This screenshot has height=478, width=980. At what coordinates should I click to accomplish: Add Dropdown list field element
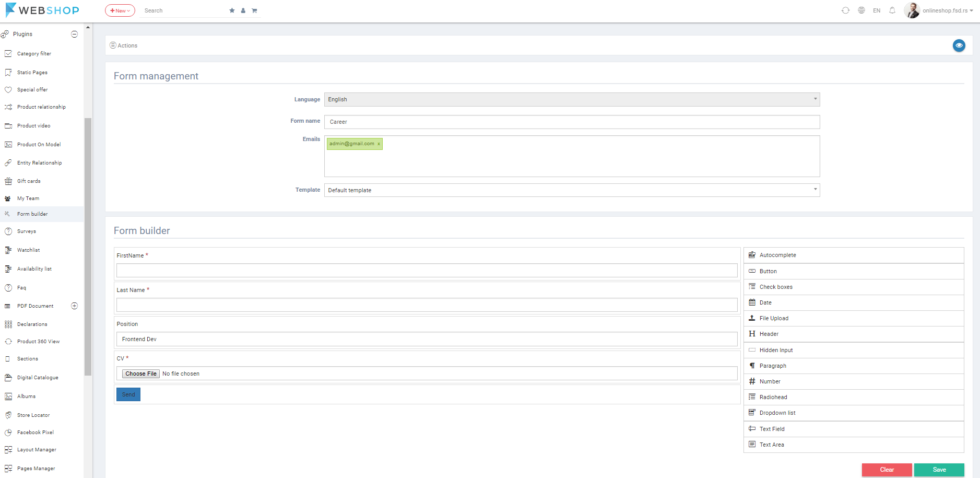coord(854,413)
